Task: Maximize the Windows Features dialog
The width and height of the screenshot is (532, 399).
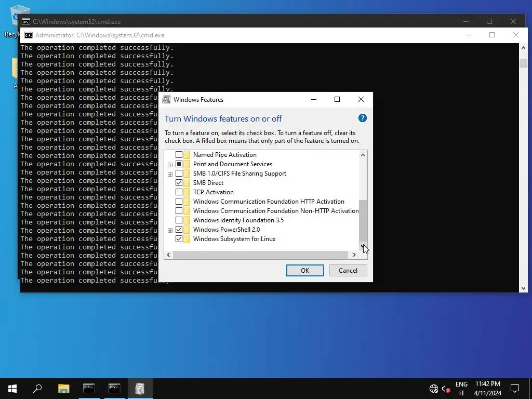Action: coord(337,99)
